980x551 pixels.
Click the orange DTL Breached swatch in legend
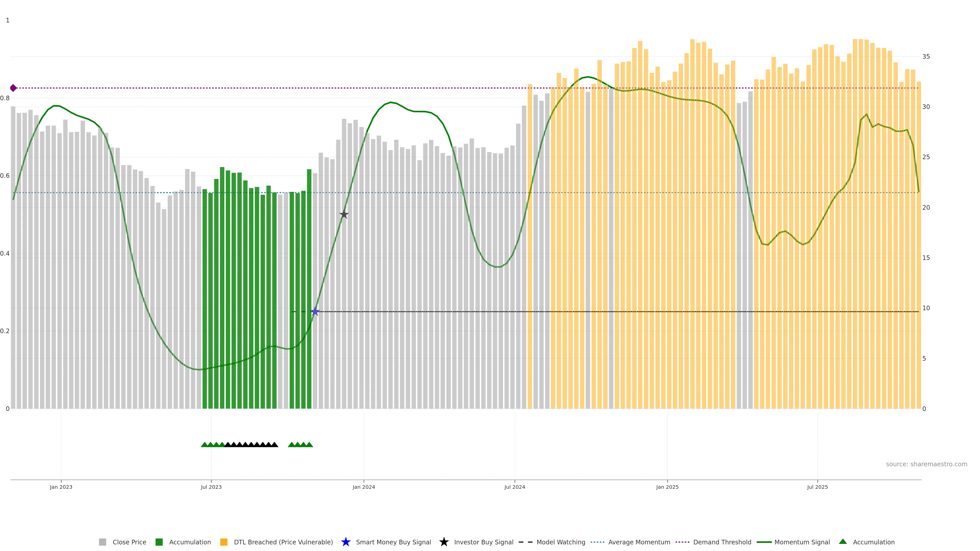click(224, 542)
